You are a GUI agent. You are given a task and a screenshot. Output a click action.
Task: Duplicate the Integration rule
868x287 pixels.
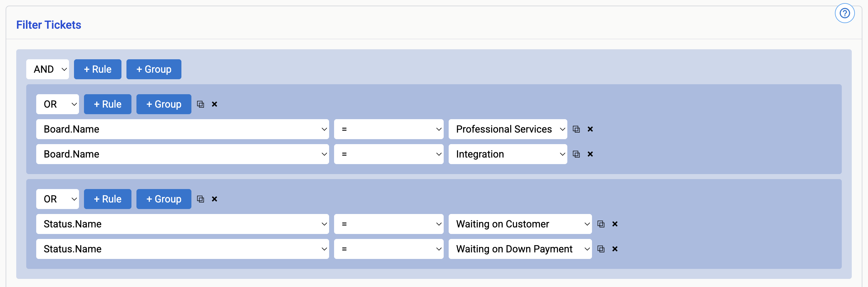576,154
